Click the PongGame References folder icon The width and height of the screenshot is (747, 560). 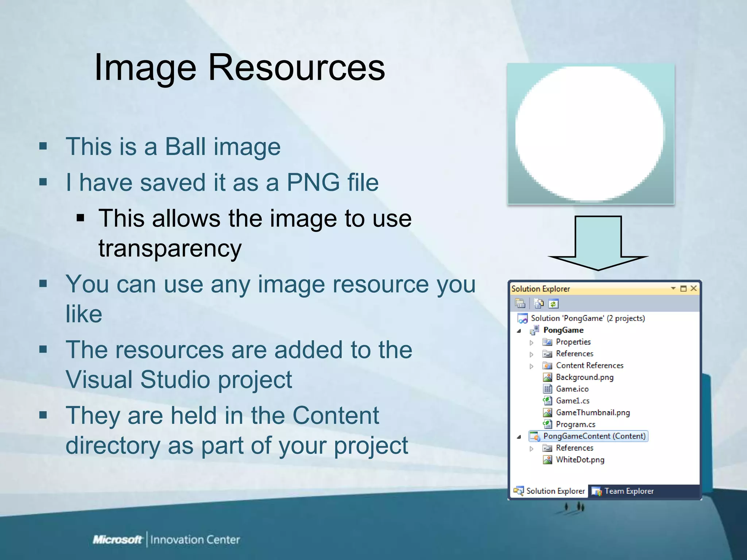pyautogui.click(x=547, y=354)
